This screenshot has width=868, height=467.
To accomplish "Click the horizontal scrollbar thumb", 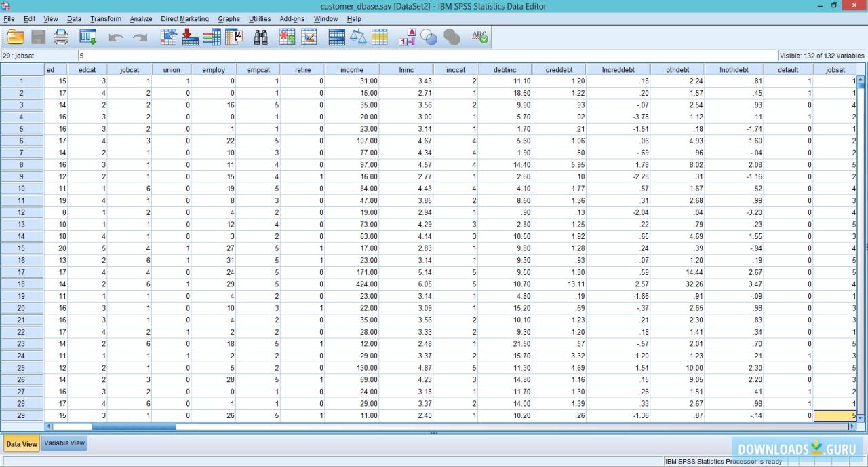I will [134, 426].
